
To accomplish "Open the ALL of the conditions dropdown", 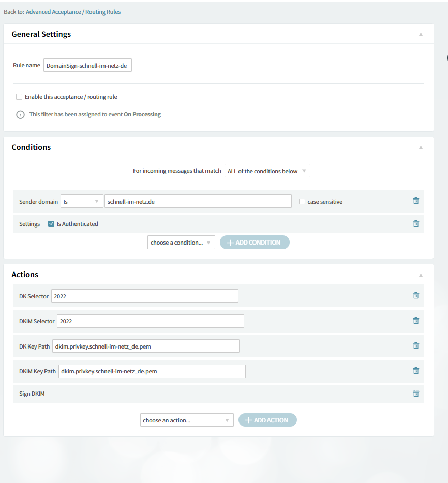I will tap(267, 171).
